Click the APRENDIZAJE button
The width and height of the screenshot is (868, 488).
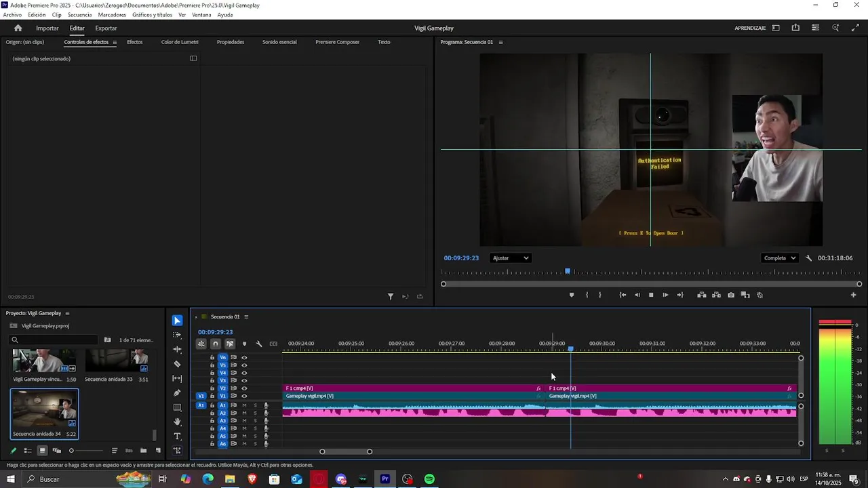click(x=750, y=28)
